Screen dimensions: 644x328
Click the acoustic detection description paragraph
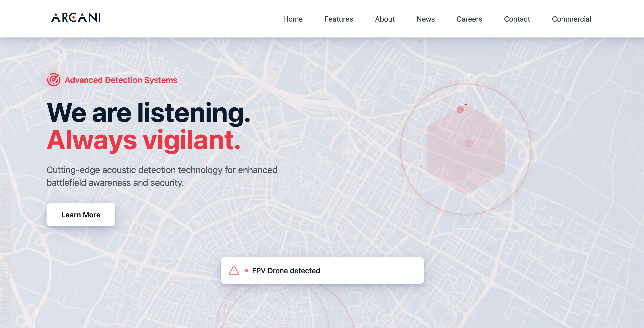(x=162, y=176)
